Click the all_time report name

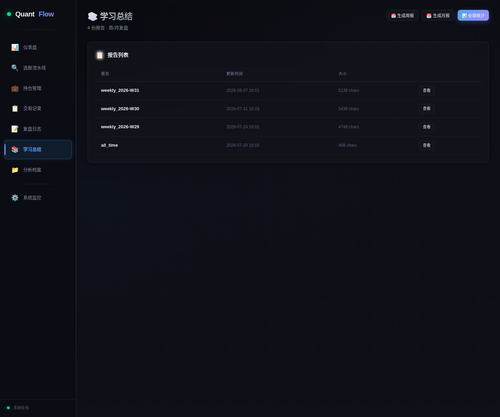click(109, 145)
